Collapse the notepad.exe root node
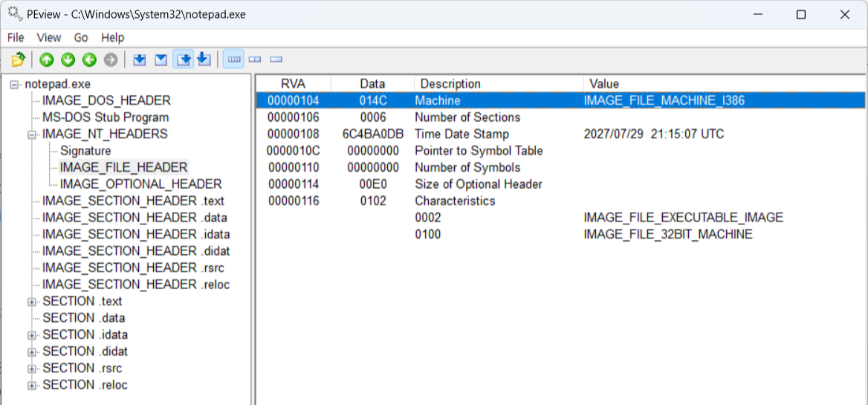Viewport: 868px width, 405px height. coord(14,85)
